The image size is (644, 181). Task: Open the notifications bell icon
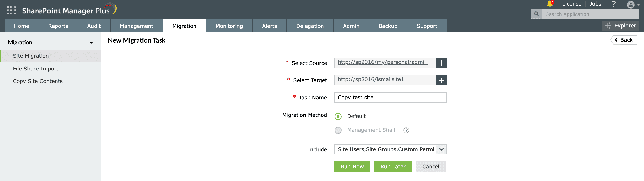coord(549,4)
